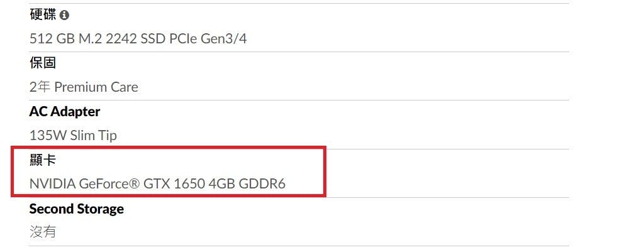
Task: Click the info icon next to 硬碟
Action: [64, 15]
